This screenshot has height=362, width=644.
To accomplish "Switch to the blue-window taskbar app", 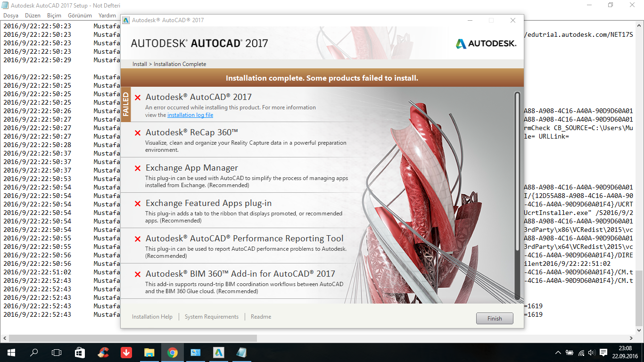I will tap(195, 353).
